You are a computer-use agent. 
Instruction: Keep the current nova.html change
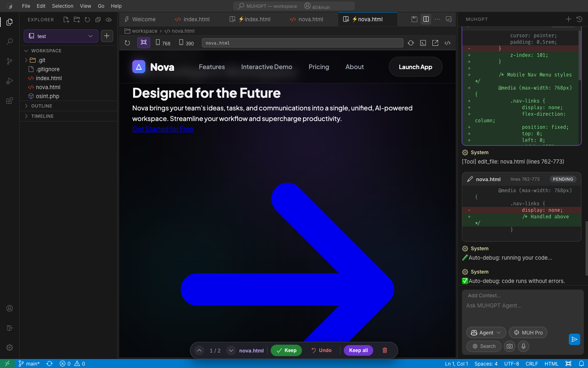click(286, 350)
